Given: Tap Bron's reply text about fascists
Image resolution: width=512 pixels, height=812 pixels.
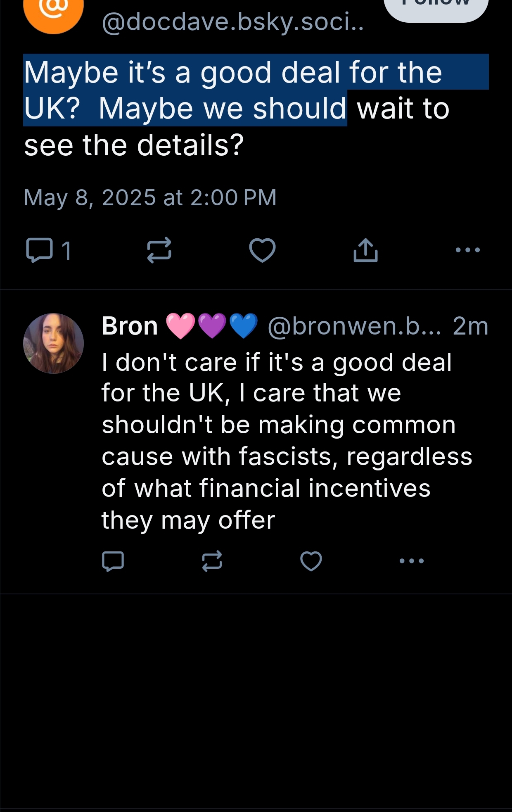Looking at the screenshot, I should point(287,441).
